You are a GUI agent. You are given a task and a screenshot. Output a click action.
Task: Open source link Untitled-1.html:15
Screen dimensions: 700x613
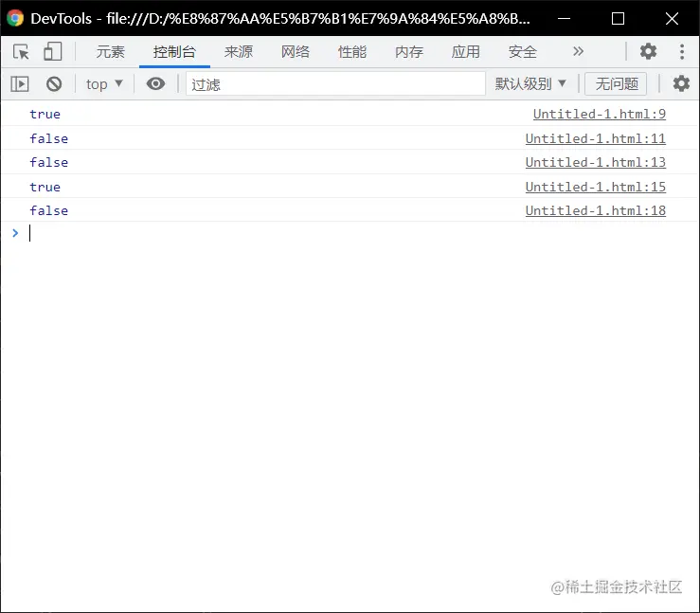click(596, 187)
